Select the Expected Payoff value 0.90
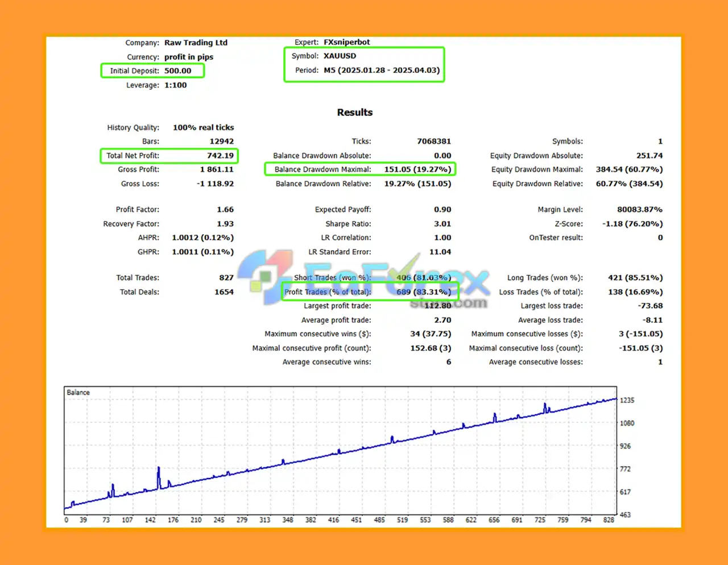This screenshot has width=728, height=565. pos(442,210)
